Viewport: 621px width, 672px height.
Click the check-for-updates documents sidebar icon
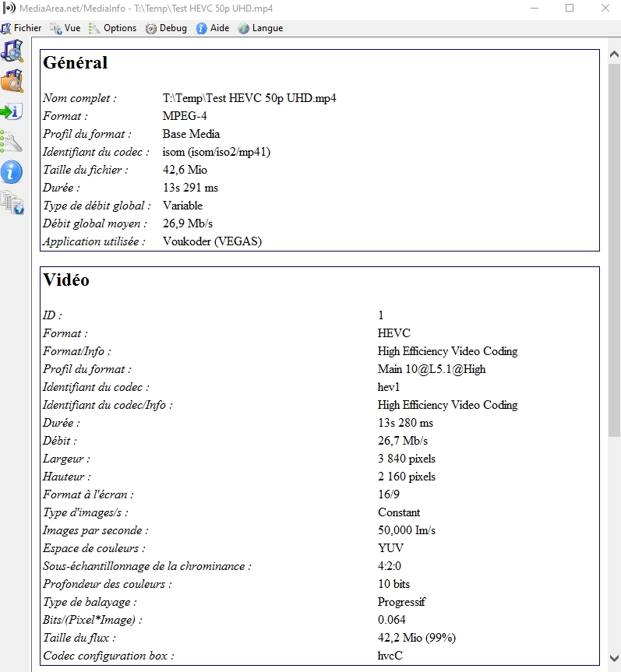[12, 203]
